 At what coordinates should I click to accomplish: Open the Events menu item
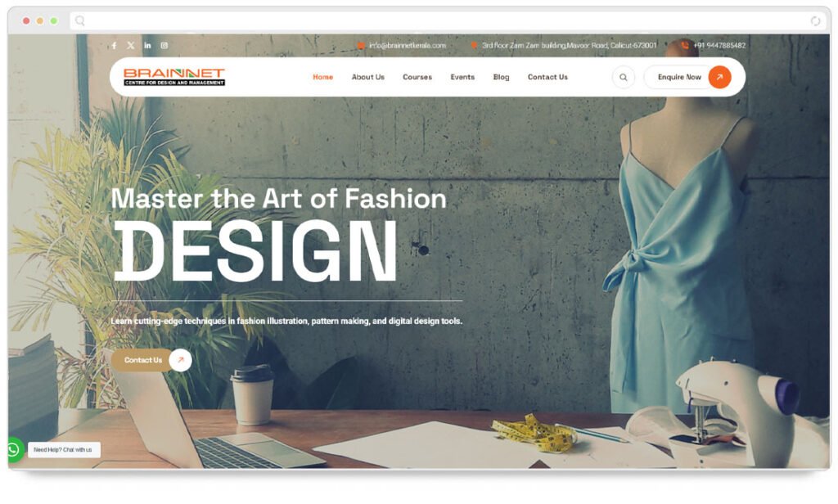pos(462,77)
